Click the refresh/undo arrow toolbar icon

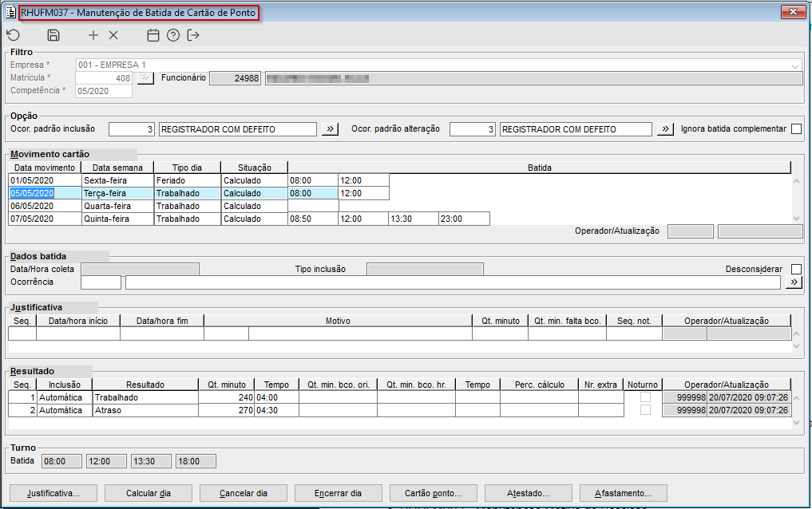click(x=13, y=35)
